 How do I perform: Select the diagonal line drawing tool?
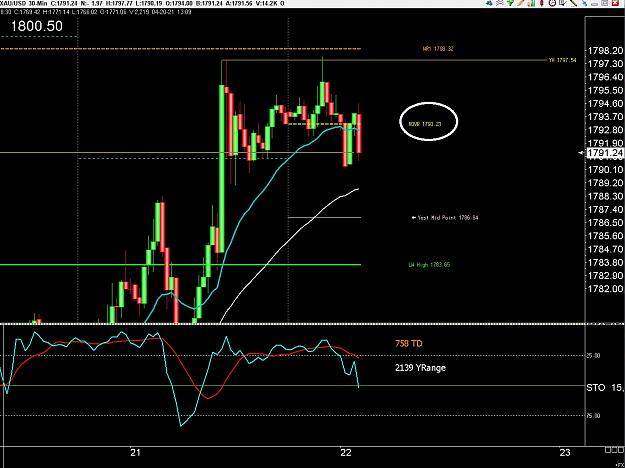pyautogui.click(x=573, y=3)
